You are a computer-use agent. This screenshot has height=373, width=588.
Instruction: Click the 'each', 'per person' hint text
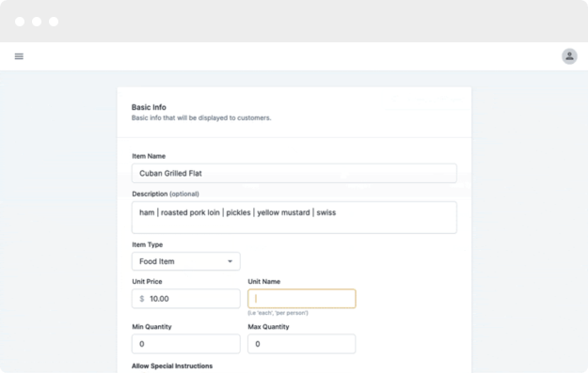278,313
